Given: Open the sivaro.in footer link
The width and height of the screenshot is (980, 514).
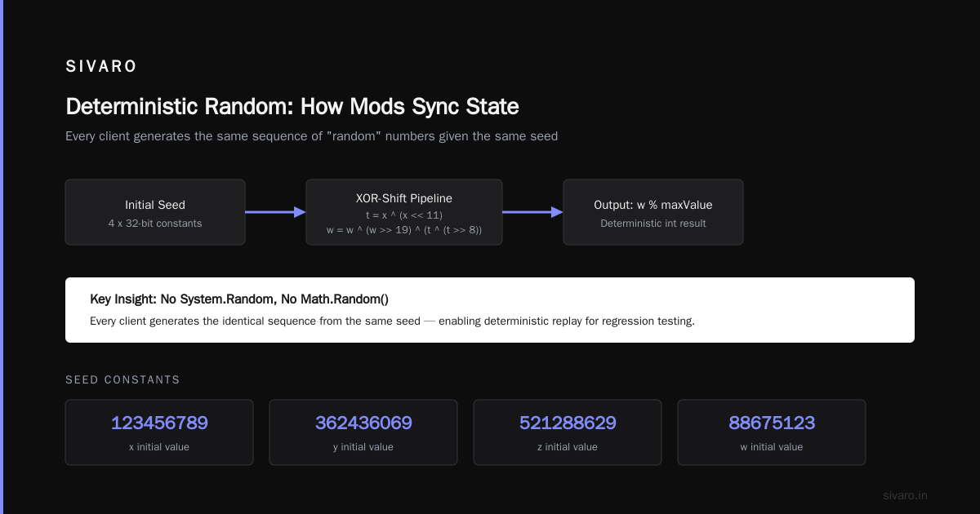Looking at the screenshot, I should coord(905,495).
